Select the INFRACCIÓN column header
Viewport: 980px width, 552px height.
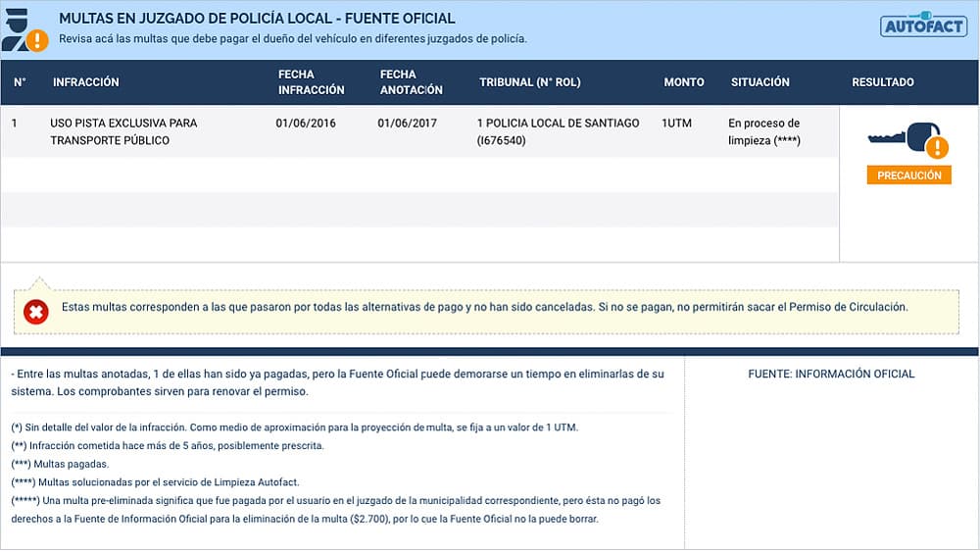[86, 82]
